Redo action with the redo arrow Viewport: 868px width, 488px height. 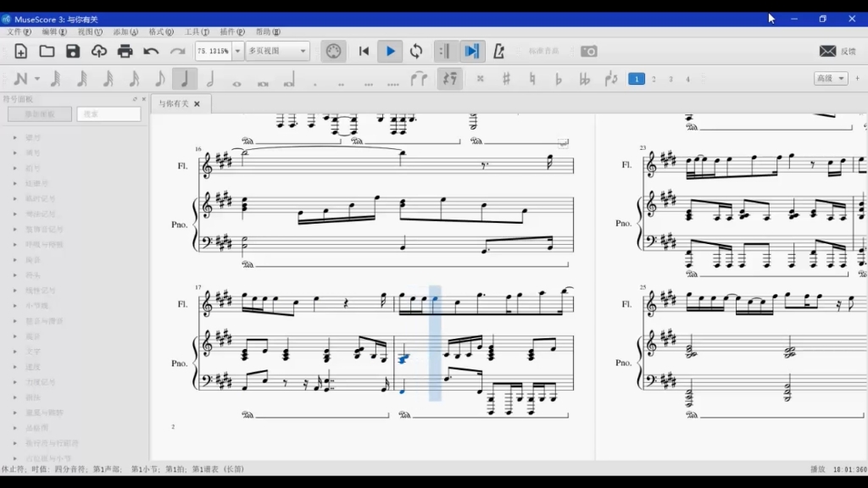(x=177, y=52)
